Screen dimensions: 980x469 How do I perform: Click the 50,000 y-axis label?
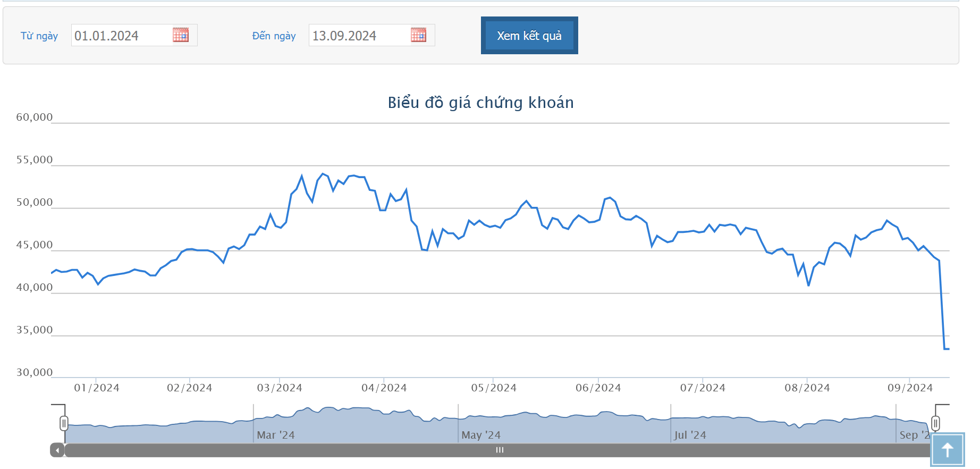(x=35, y=203)
